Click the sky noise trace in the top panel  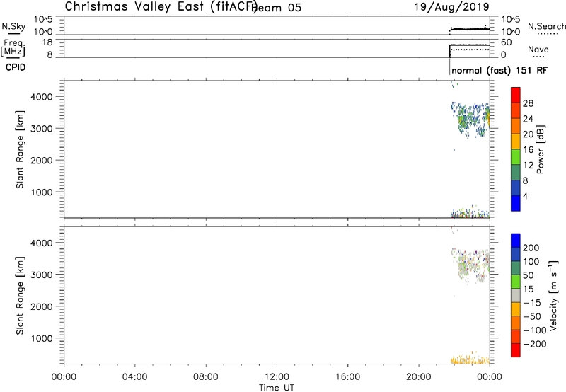tap(470, 28)
